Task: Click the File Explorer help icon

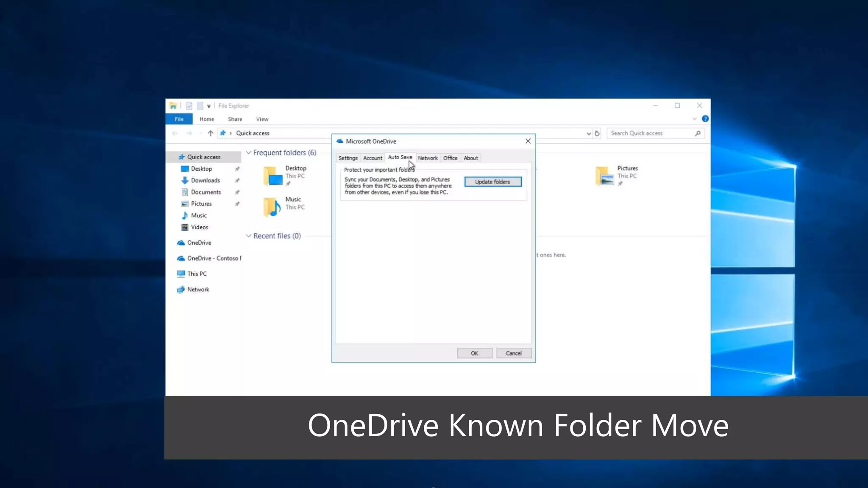Action: coord(705,119)
